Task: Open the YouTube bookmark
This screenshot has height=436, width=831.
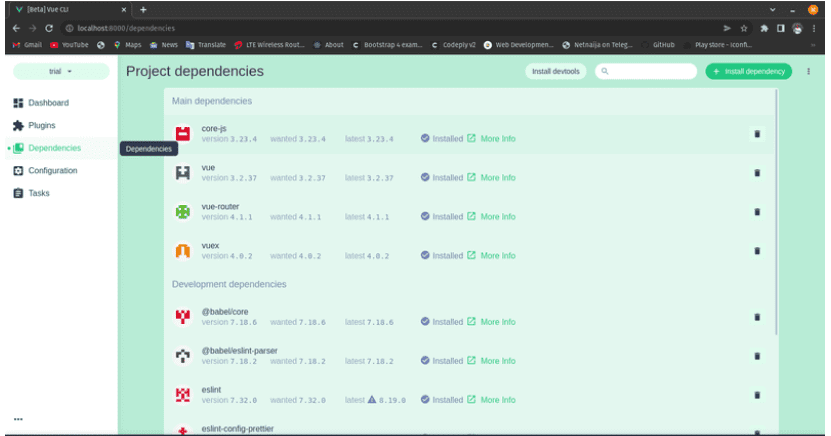Action: 69,45
